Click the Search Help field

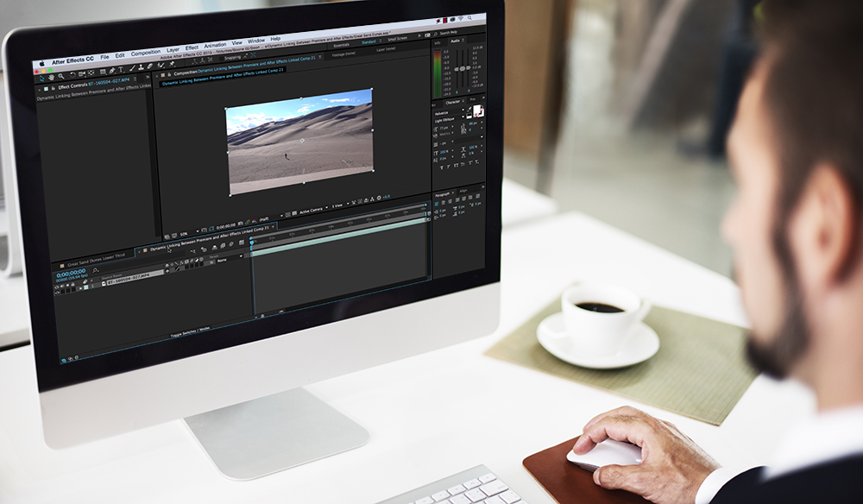click(x=449, y=33)
